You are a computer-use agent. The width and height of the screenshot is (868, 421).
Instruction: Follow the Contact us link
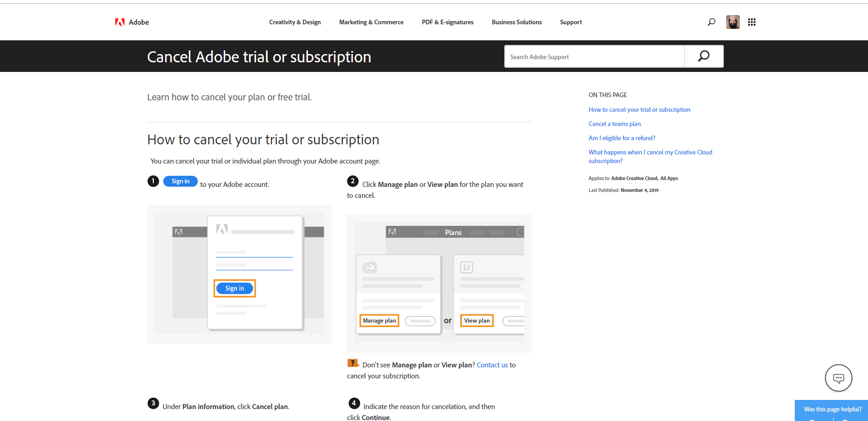492,365
